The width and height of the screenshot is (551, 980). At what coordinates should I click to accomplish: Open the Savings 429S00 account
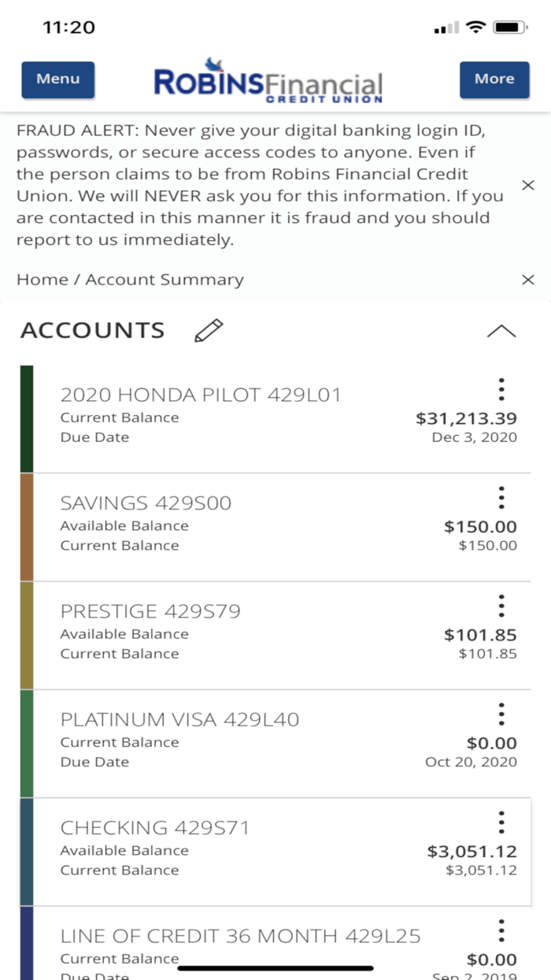coord(275,527)
